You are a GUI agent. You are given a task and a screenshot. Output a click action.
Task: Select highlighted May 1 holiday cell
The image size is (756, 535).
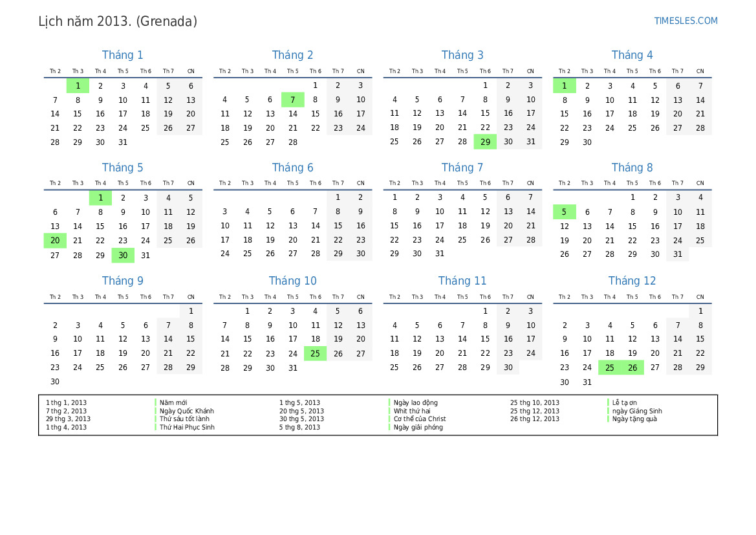tap(100, 198)
